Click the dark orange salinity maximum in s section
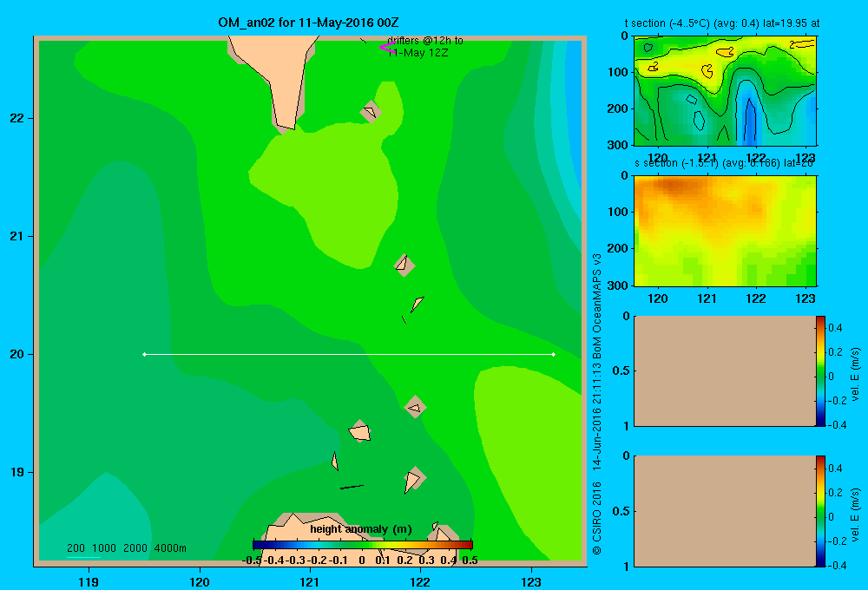The image size is (868, 590). [x=674, y=186]
